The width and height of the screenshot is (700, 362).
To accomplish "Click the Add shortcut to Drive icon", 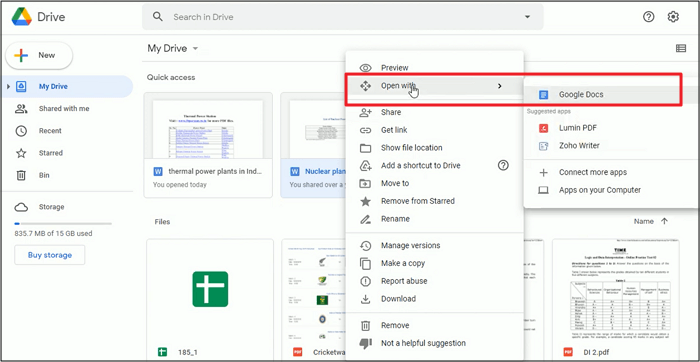I will tap(366, 166).
